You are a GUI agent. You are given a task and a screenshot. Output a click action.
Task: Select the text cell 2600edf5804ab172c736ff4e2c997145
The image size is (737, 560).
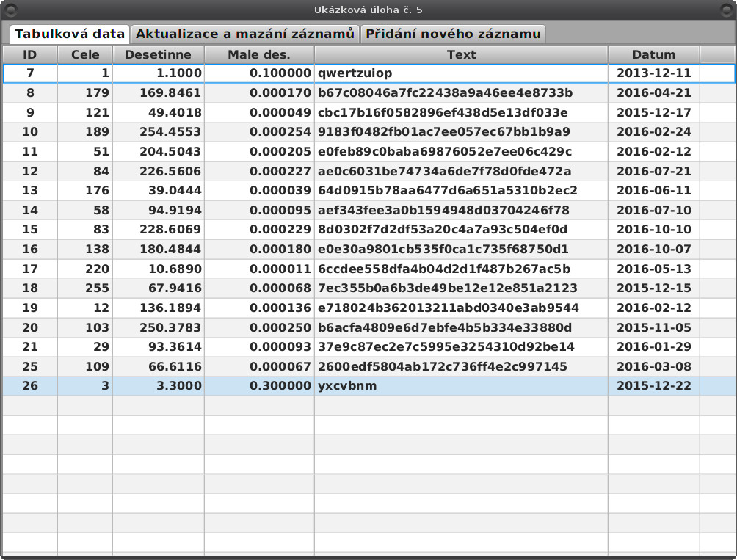[461, 367]
